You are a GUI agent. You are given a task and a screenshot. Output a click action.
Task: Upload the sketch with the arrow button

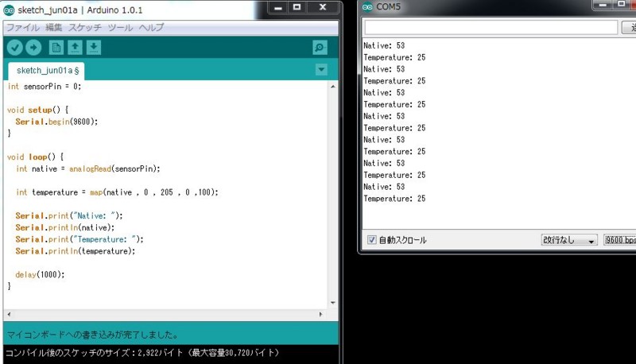pyautogui.click(x=33, y=48)
